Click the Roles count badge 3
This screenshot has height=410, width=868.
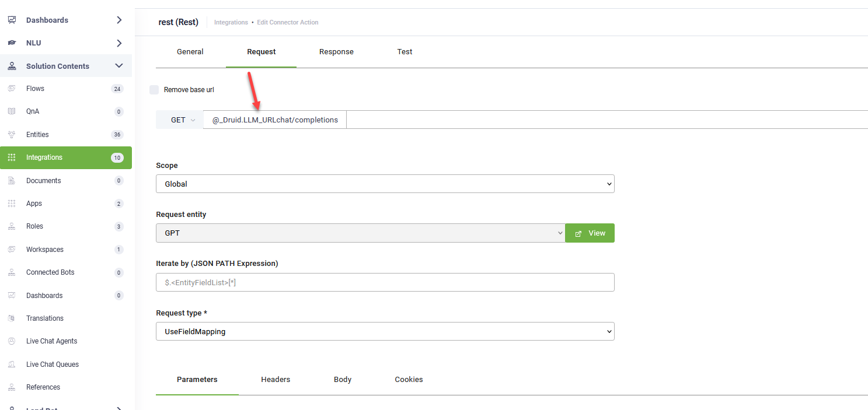[x=119, y=227]
